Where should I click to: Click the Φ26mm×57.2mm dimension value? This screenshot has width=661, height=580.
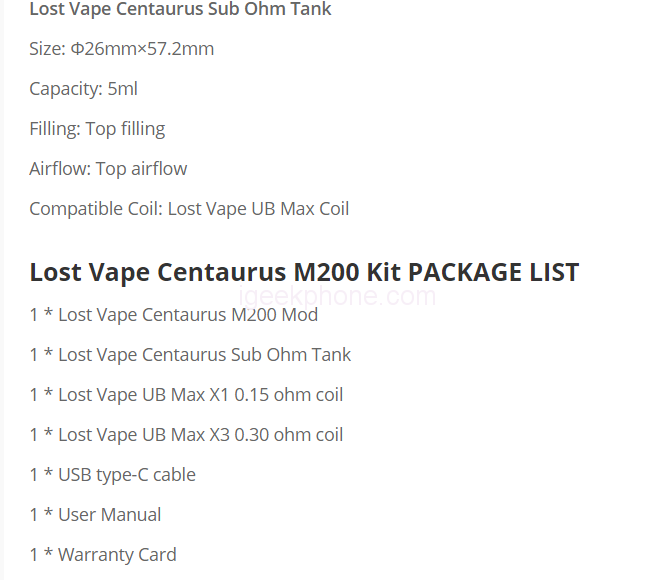click(142, 49)
